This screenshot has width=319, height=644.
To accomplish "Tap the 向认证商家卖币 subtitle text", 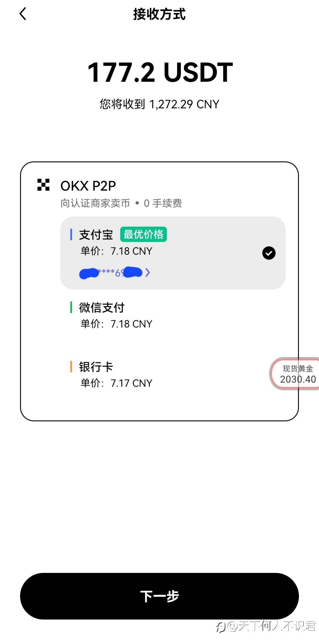I will [x=95, y=203].
